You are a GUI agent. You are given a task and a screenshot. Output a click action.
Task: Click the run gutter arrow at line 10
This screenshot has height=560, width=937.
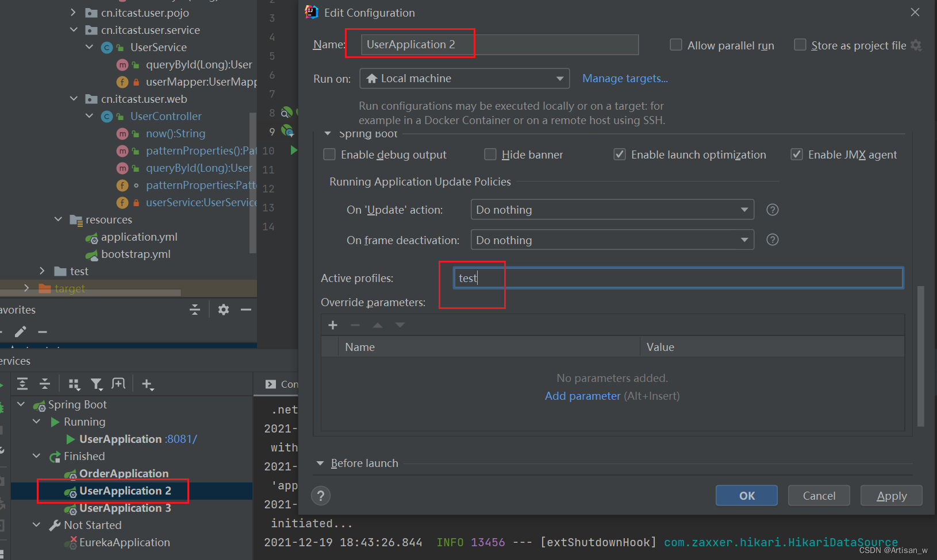click(294, 150)
